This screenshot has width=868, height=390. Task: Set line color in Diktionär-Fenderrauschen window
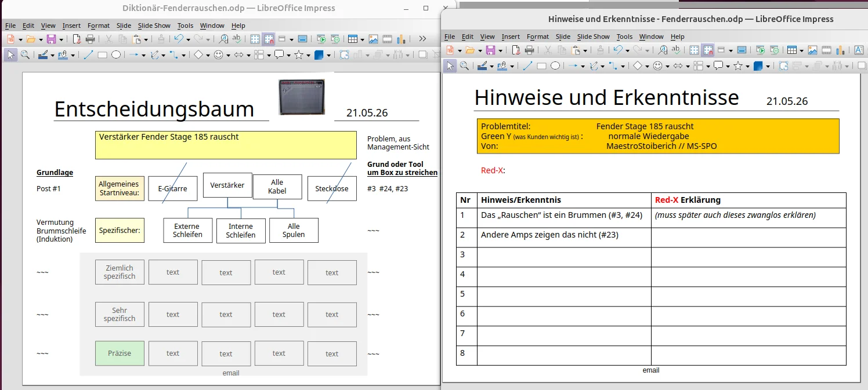pos(42,55)
